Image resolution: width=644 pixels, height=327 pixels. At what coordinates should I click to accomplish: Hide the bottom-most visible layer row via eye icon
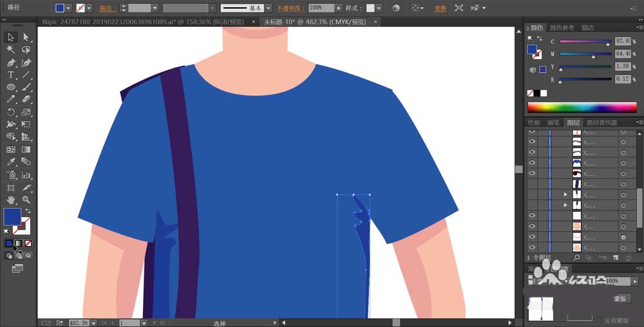532,247
